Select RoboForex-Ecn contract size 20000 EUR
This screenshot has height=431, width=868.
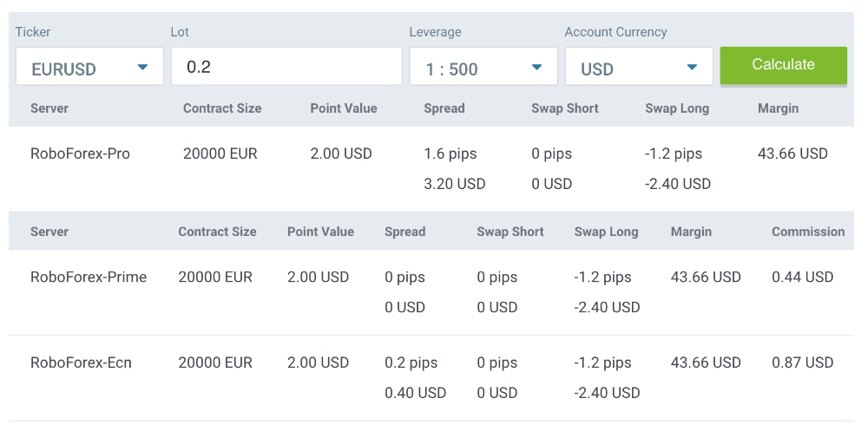pyautogui.click(x=215, y=363)
